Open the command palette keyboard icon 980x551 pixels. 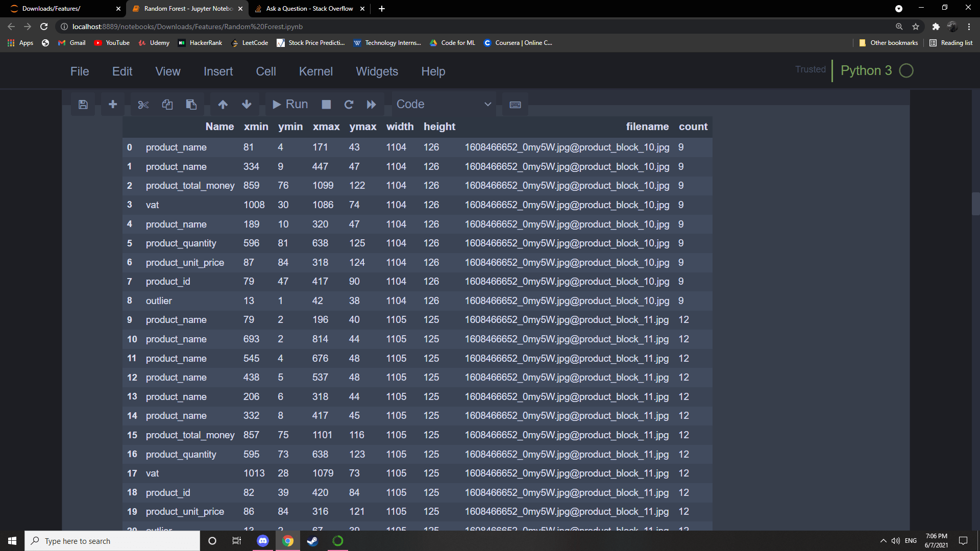point(515,105)
